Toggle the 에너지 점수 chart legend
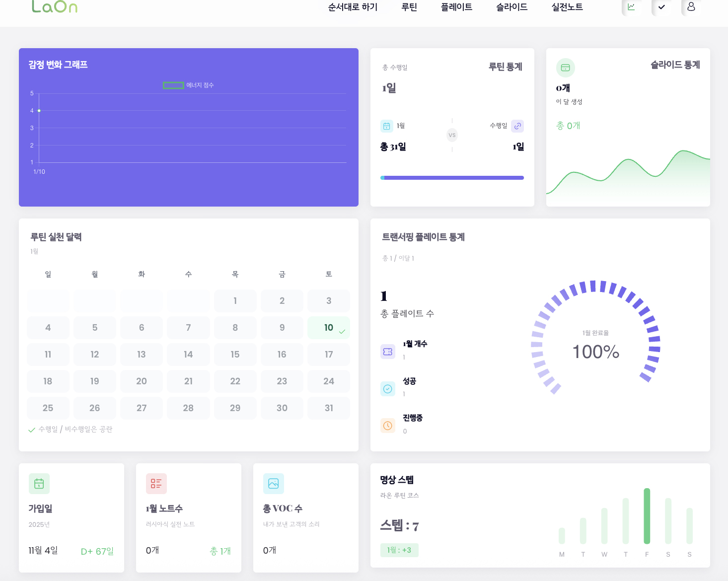The width and height of the screenshot is (728, 581). [x=188, y=85]
